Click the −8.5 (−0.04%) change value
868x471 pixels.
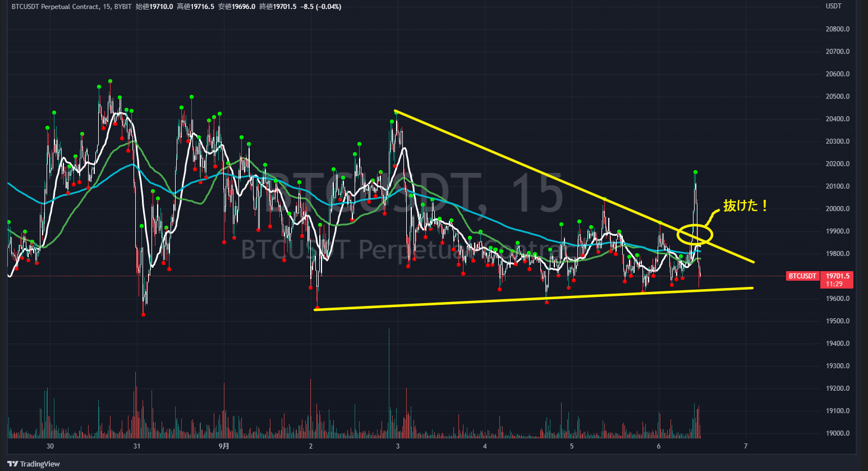click(320, 7)
